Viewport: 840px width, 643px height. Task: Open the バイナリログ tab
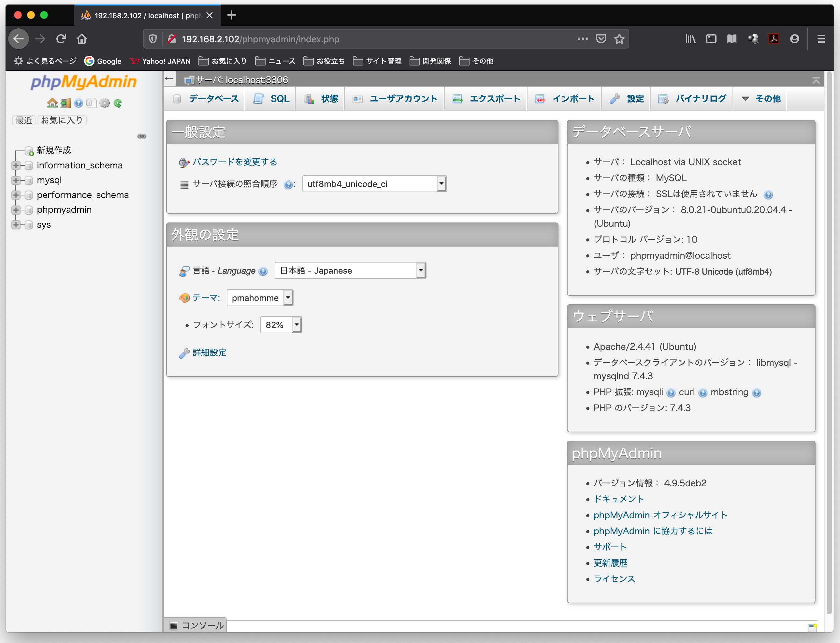click(692, 99)
